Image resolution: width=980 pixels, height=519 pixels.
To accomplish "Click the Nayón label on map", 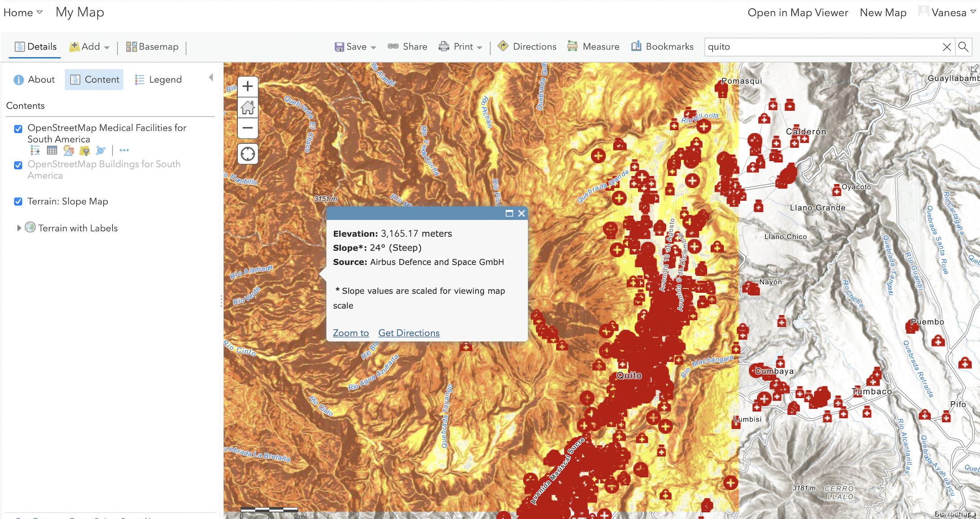I will (x=770, y=282).
